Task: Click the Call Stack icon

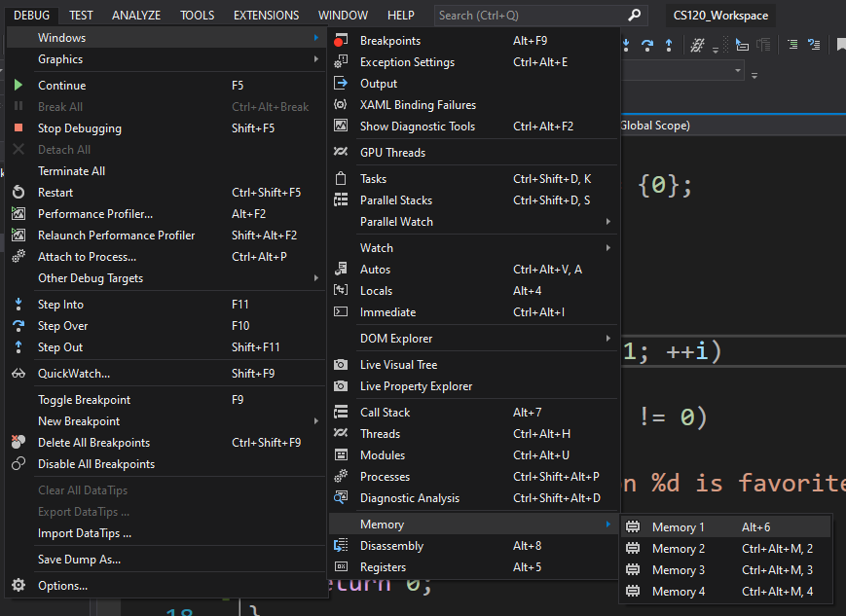Action: click(x=341, y=412)
